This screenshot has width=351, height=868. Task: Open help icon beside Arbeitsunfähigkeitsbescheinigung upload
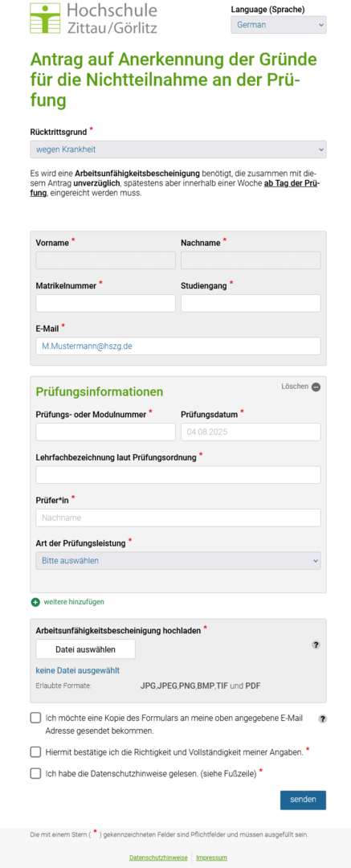tap(316, 645)
